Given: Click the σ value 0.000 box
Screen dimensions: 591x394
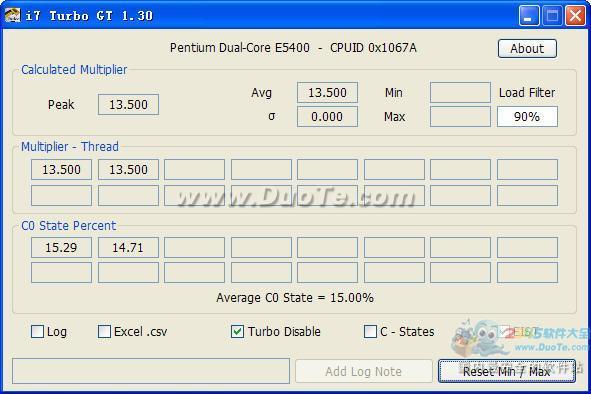Looking at the screenshot, I should tap(327, 117).
